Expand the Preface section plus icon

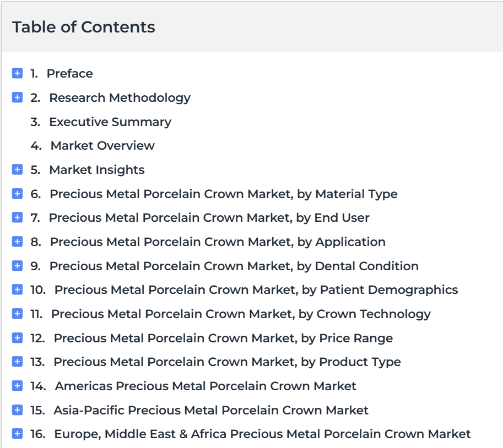(17, 73)
